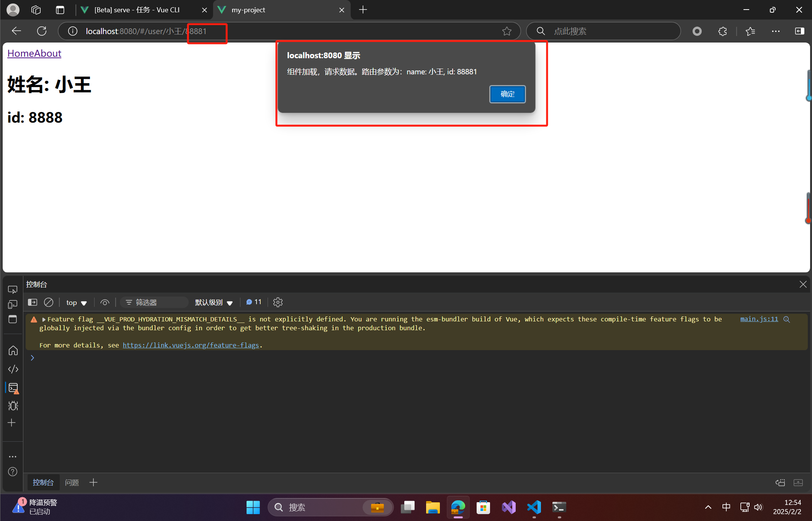Click the browser extensions puzzle icon
Screen dimensions: 812x521
(x=722, y=31)
